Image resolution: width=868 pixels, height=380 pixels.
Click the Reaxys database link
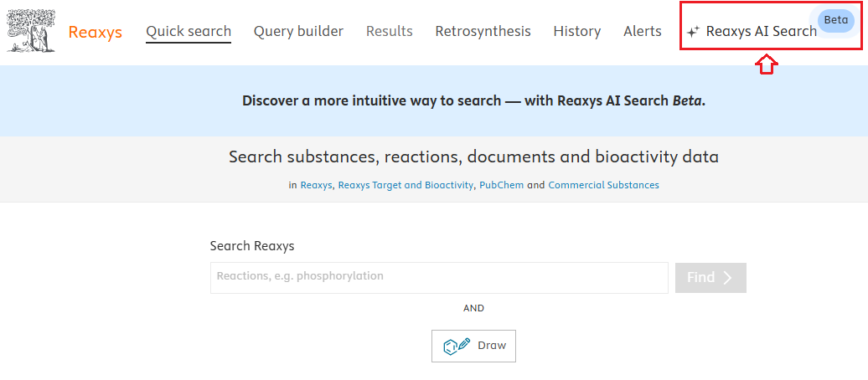click(316, 185)
